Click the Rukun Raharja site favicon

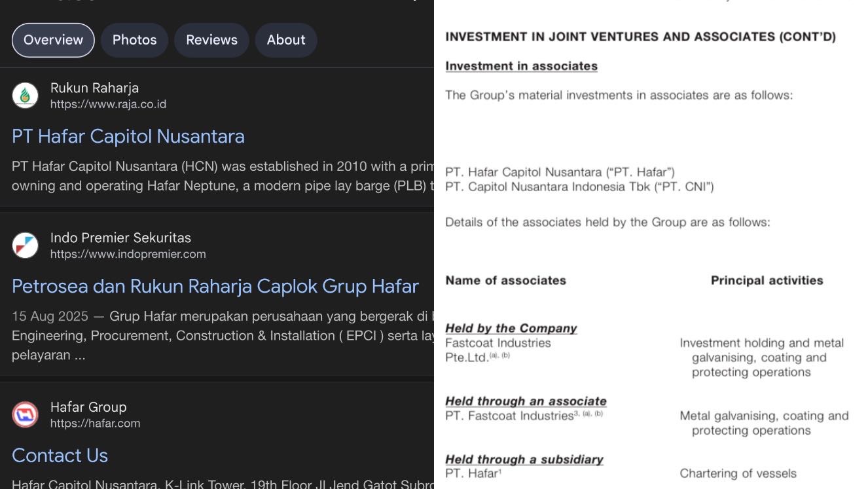point(25,96)
